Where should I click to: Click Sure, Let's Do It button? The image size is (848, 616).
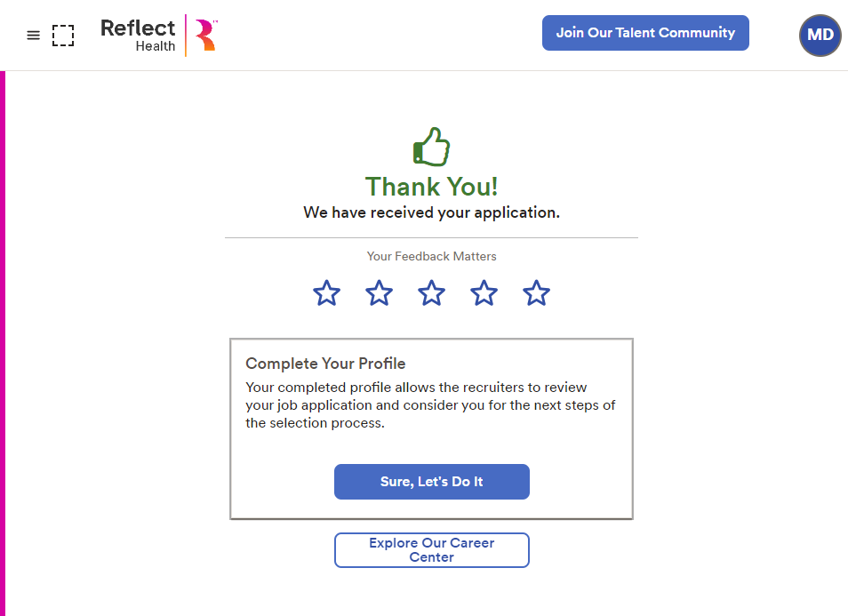tap(432, 482)
